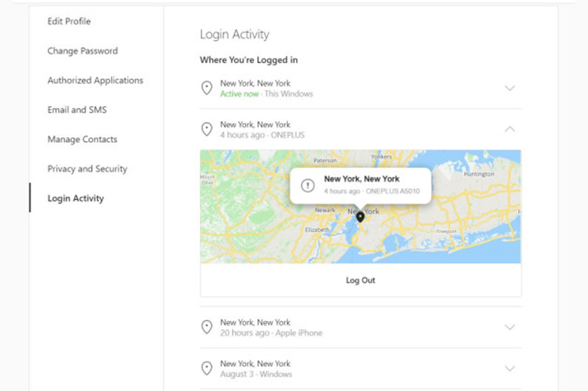The width and height of the screenshot is (588, 391).
Task: Expand the August 3 Windows session chevron
Action: (509, 368)
